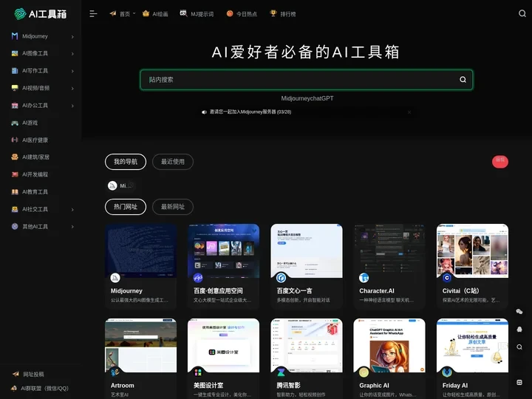
Task: Click the 网址投稿 paper plane icon
Action: [16, 374]
